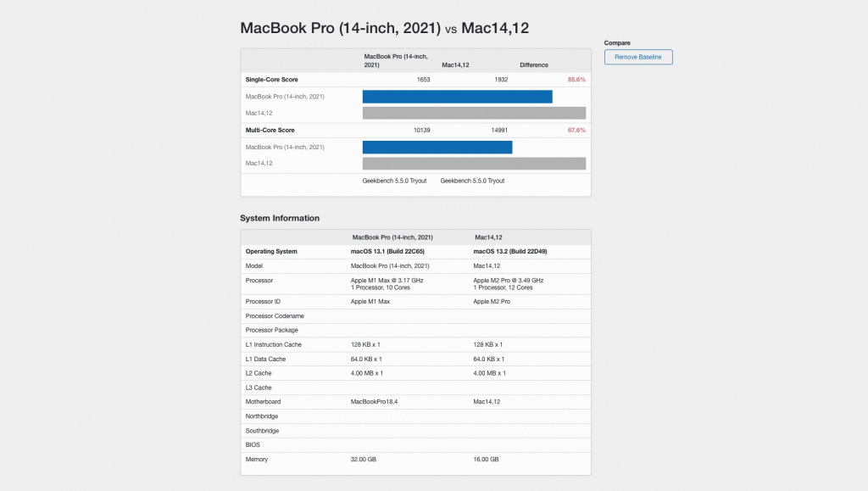Click the Compare label above Remove Baseline
The height and width of the screenshot is (491, 868).
click(x=617, y=42)
